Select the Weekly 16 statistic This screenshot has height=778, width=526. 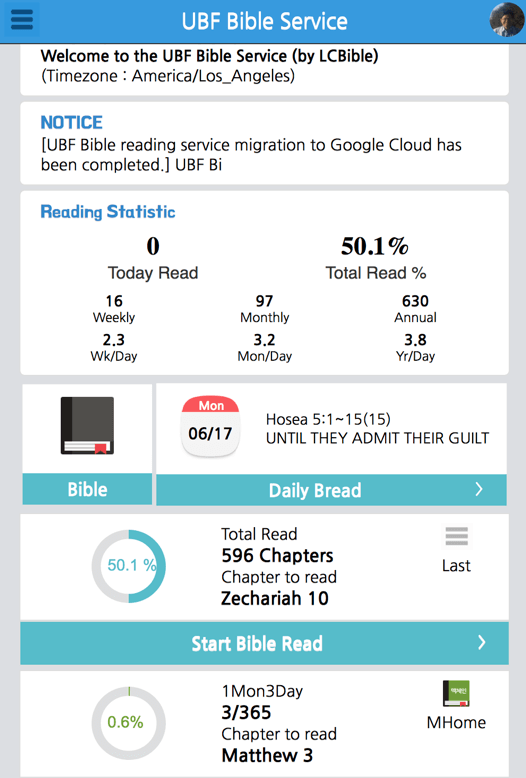click(114, 309)
